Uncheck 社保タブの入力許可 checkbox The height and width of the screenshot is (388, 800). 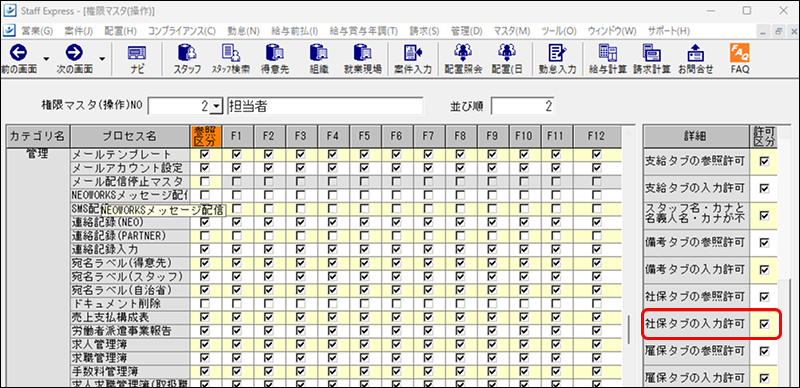pos(764,324)
